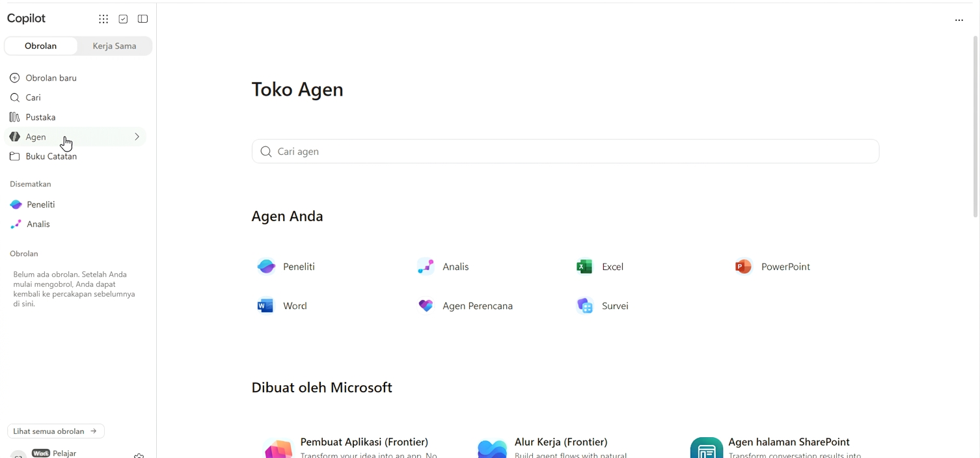The height and width of the screenshot is (458, 980).
Task: Click Lihat semua obrolan button
Action: coord(56,431)
